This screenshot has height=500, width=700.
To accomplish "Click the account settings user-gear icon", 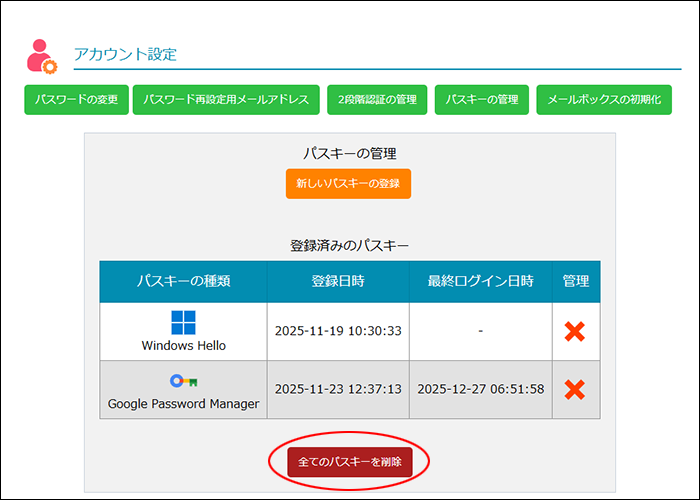I will pyautogui.click(x=41, y=56).
